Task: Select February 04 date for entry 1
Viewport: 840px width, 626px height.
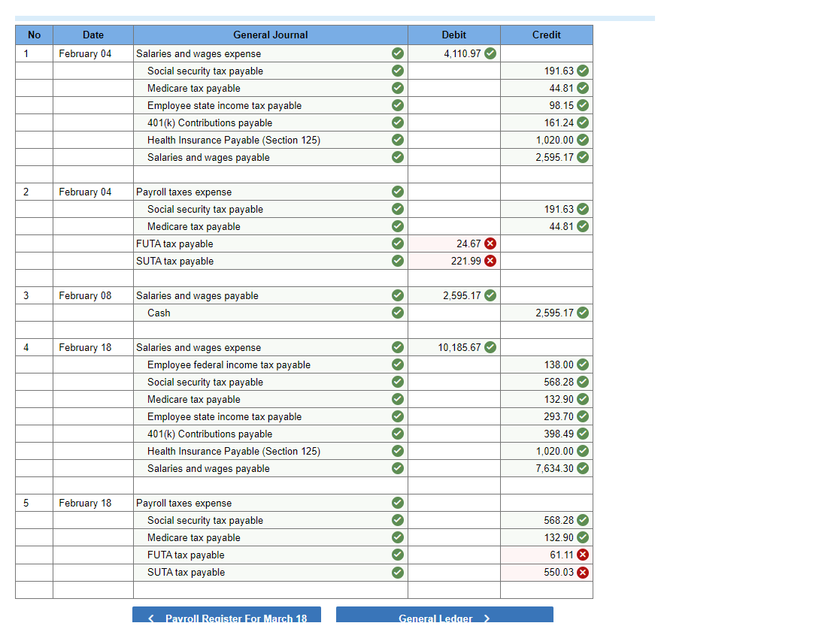Action: tap(85, 53)
